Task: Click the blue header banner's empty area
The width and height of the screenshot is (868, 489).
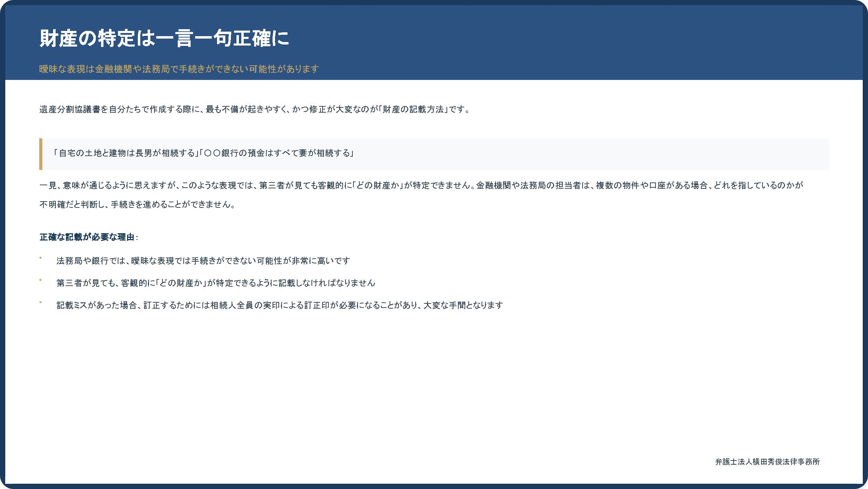Action: [590, 42]
